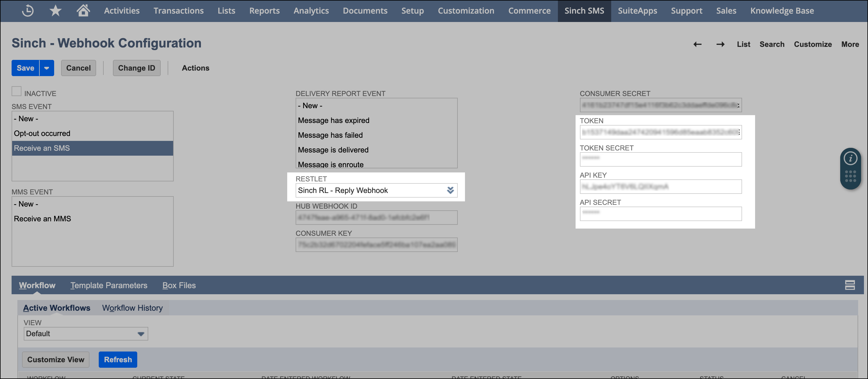Screen dimensions: 868x379
Task: Click the Token input field
Action: point(660,132)
